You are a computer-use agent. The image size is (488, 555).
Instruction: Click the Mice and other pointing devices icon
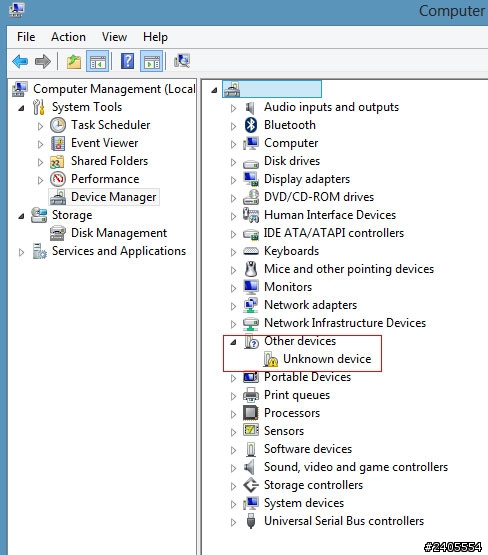pyautogui.click(x=251, y=269)
